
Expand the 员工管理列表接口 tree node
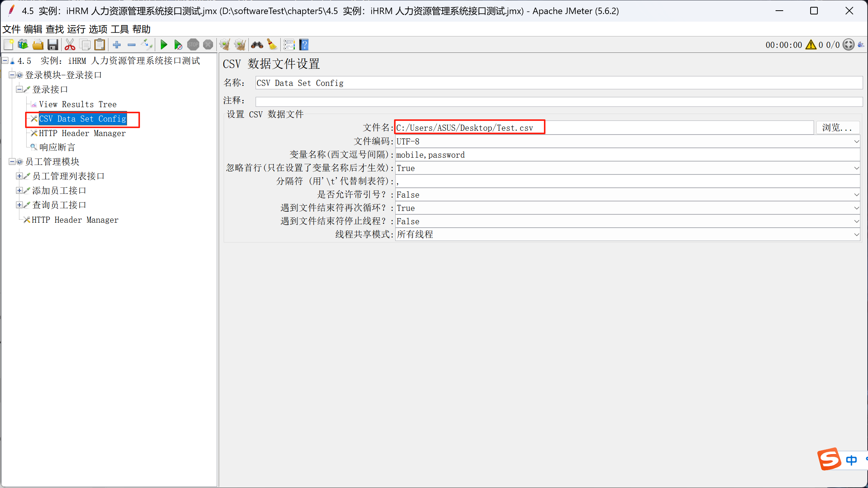[20, 176]
